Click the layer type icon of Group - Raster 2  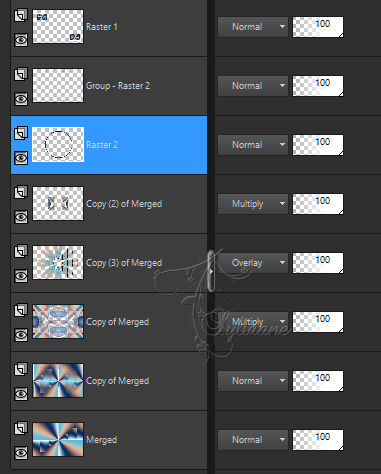coord(21,74)
